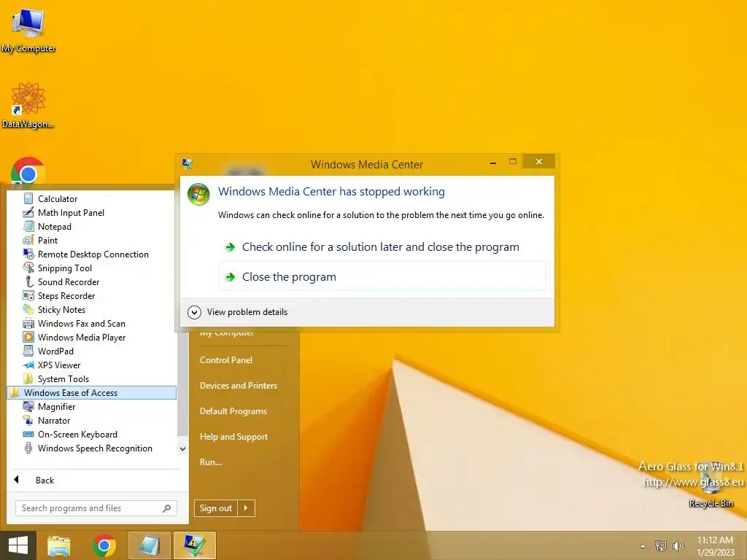Viewport: 747px width, 560px height.
Task: Click the program list scroll-down arrow
Action: [x=182, y=448]
